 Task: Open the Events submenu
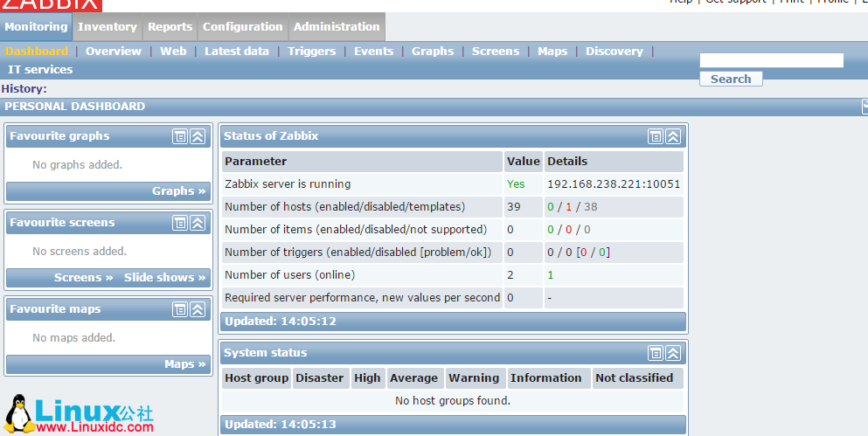coord(373,51)
